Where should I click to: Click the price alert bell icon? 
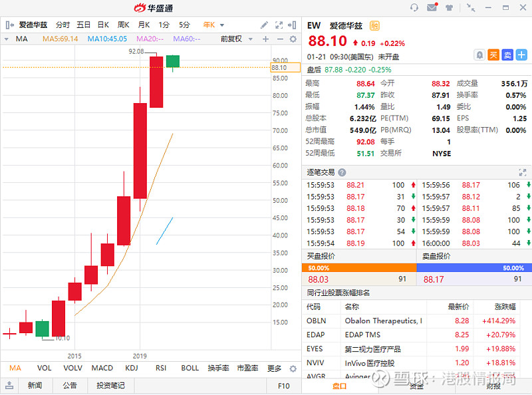point(481,55)
